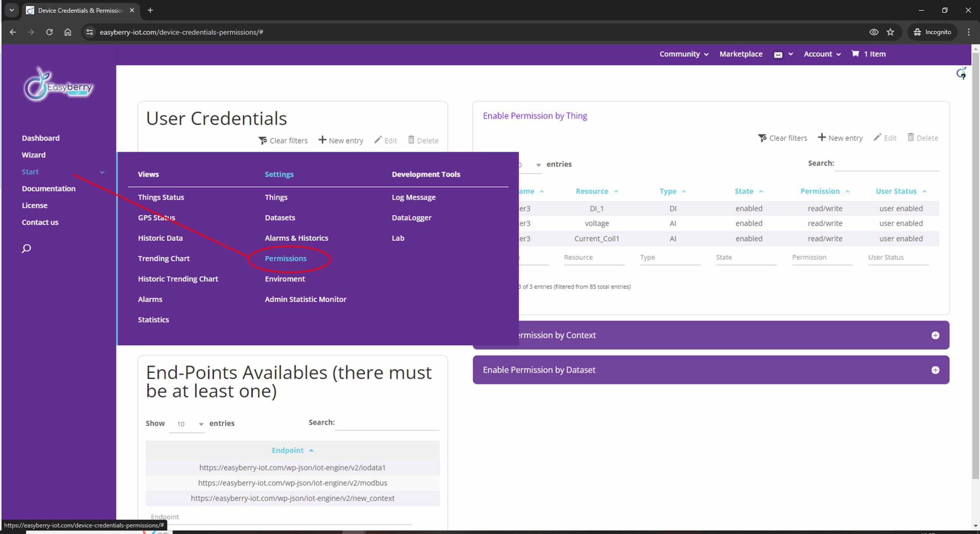Expand Enable Permission by Context plus icon
This screenshot has height=534, width=980.
point(935,336)
